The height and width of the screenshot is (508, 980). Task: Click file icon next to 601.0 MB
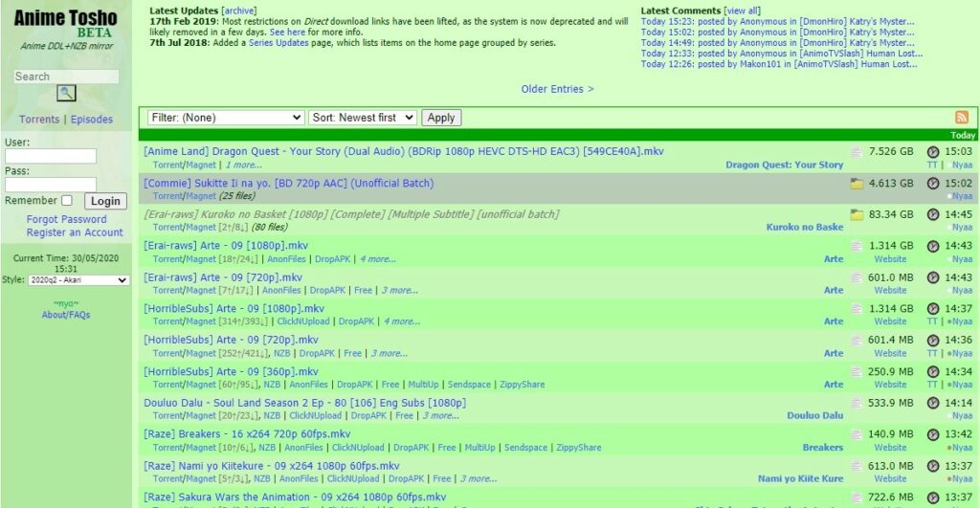pyautogui.click(x=857, y=277)
